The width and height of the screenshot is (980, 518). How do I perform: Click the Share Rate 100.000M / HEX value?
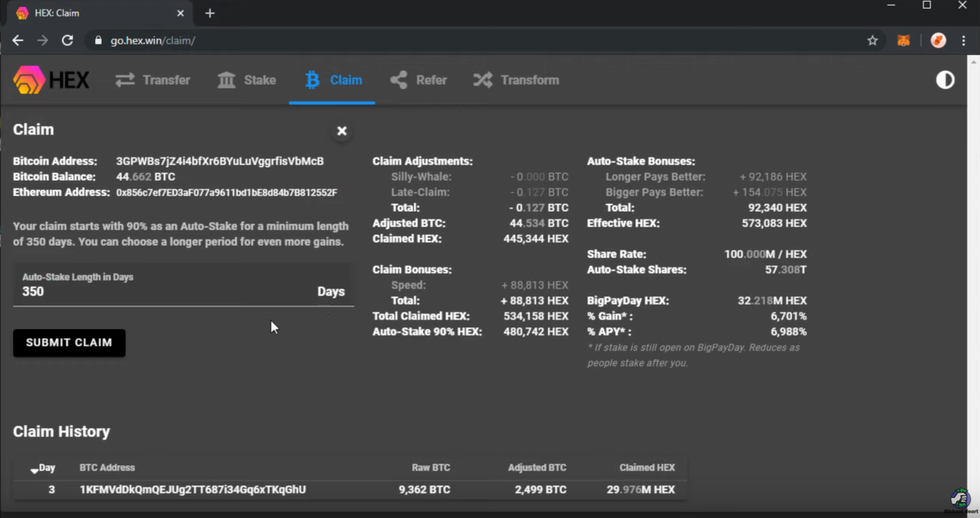click(766, 254)
